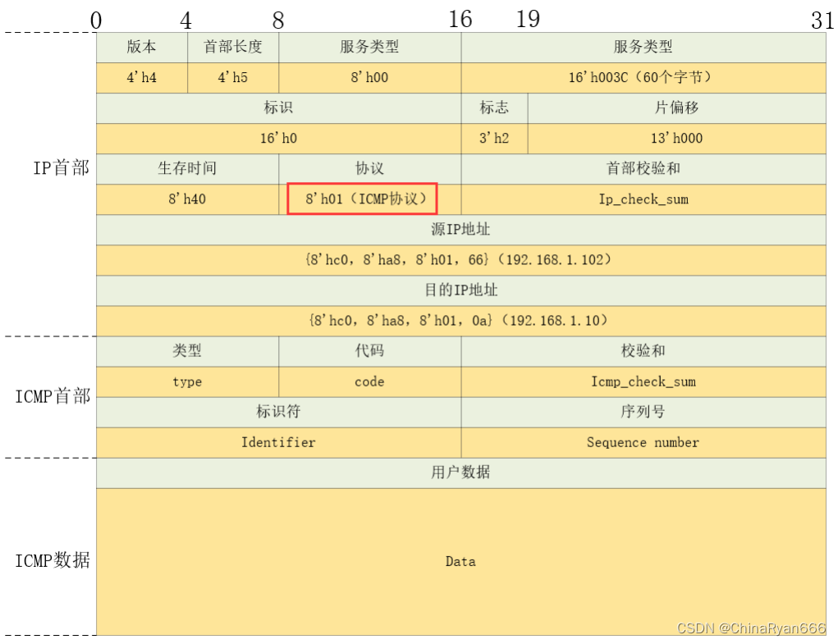
Task: Click the Ip_check_sum cell
Action: click(x=643, y=199)
